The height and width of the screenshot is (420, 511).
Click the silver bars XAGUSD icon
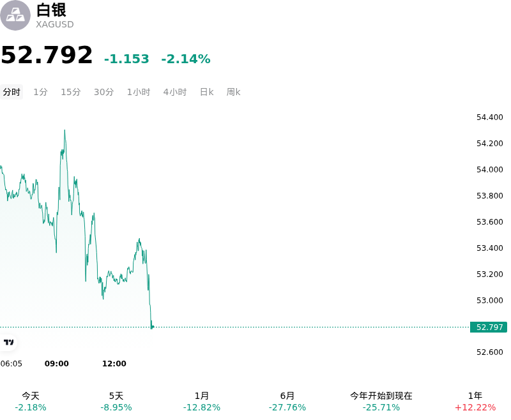click(x=15, y=15)
